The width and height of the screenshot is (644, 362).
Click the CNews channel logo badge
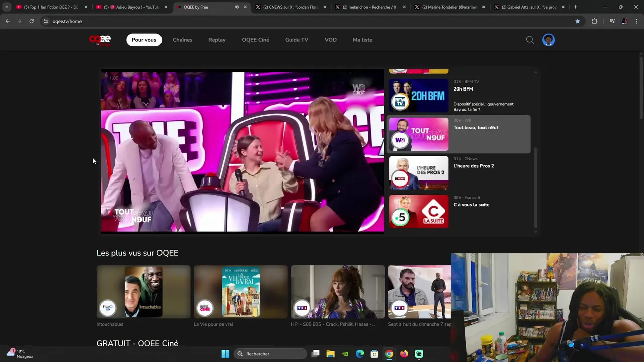pyautogui.click(x=400, y=179)
